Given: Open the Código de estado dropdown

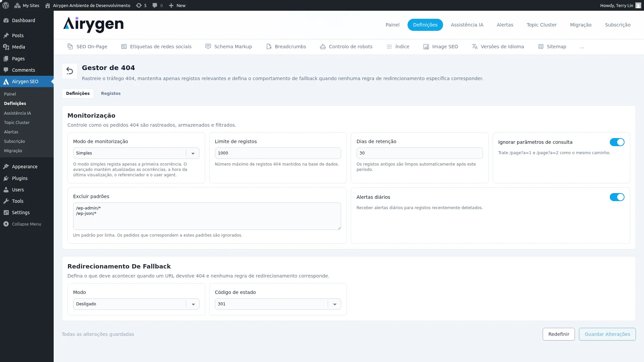Looking at the screenshot, I should point(278,304).
